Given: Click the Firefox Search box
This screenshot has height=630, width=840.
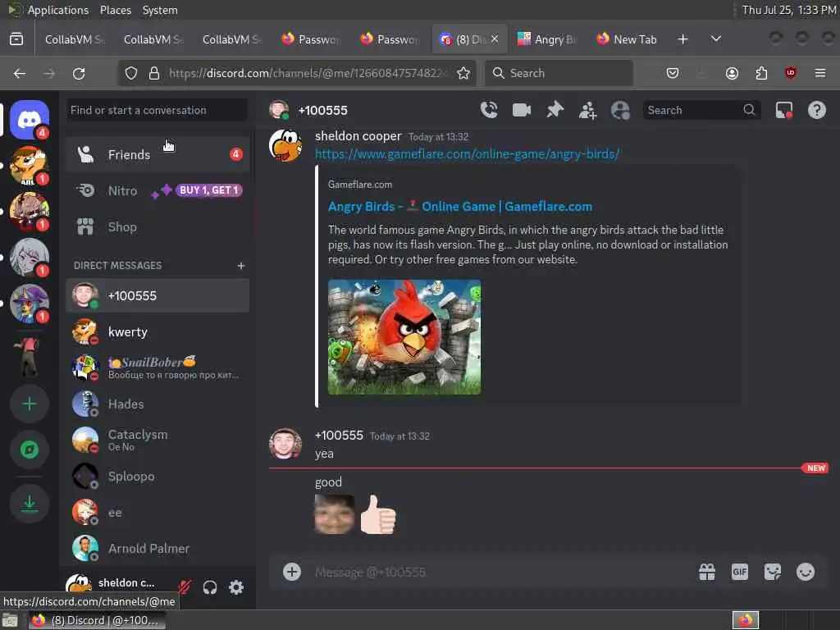Looking at the screenshot, I should click(559, 73).
